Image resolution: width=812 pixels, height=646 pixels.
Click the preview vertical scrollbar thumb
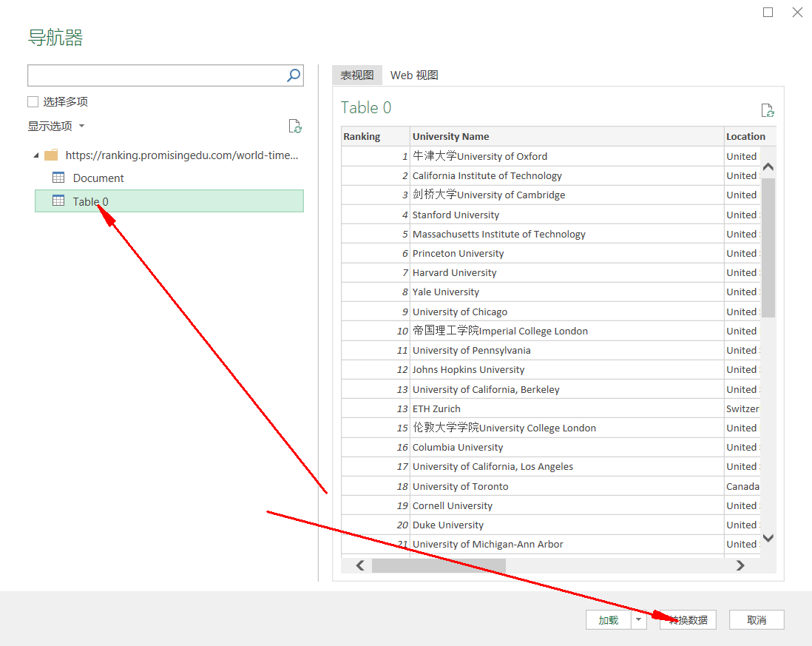(x=768, y=248)
